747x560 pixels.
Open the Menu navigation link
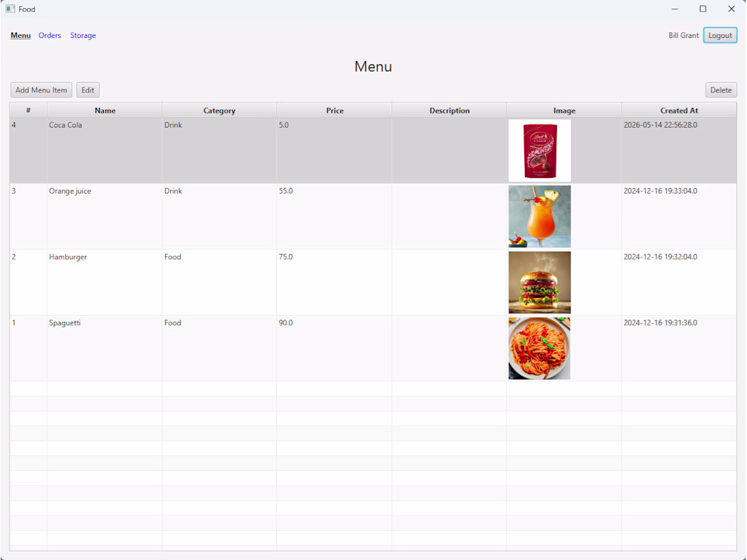coord(20,35)
